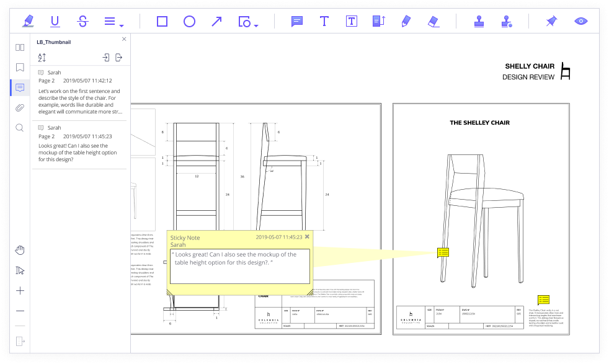Image resolution: width=609 pixels, height=364 pixels.
Task: Select the Highlight text tool
Action: point(28,21)
